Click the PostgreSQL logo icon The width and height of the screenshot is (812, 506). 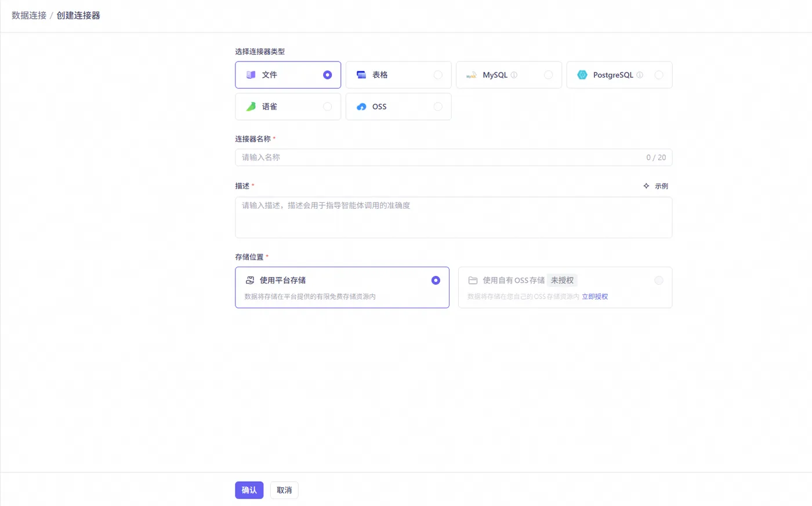click(x=582, y=75)
